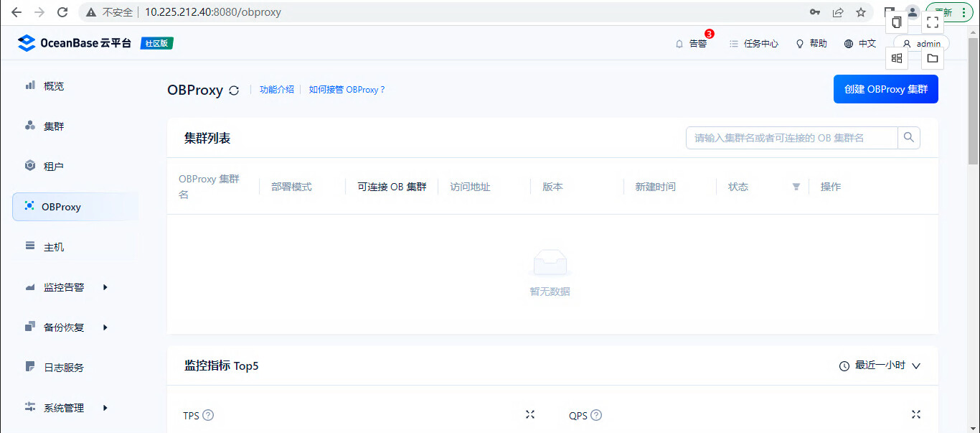Open the 状态 column filter icon

pyautogui.click(x=796, y=187)
